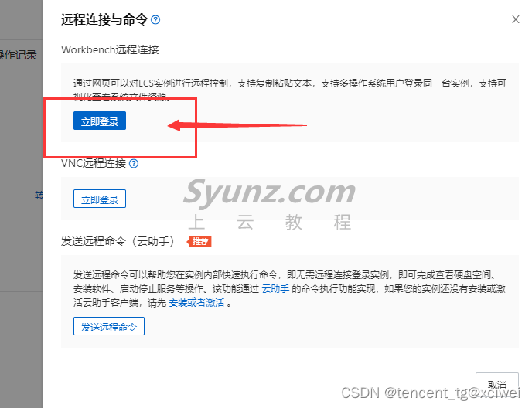Click 发送远程命令 button

(109, 326)
